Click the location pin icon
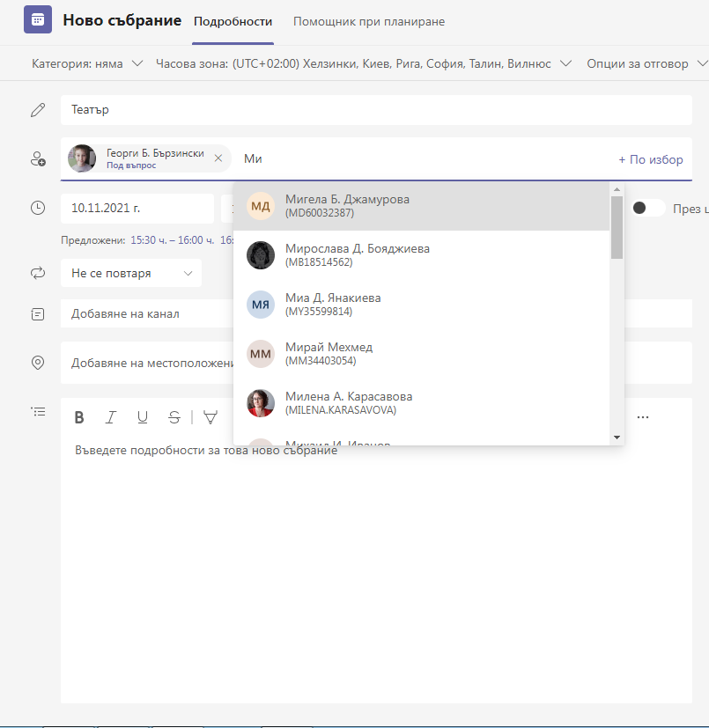 [x=37, y=362]
